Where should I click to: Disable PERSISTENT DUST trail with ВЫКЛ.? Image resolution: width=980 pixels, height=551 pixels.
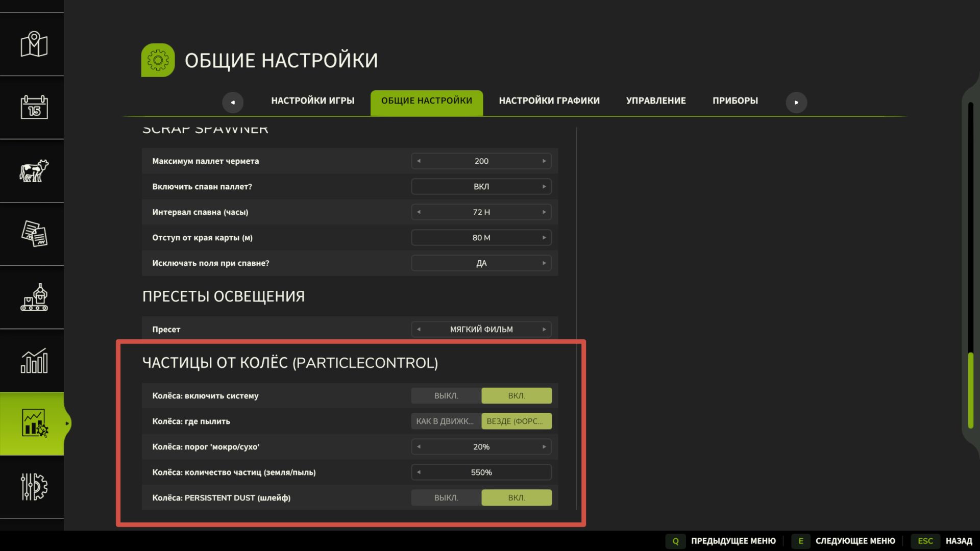pos(446,498)
